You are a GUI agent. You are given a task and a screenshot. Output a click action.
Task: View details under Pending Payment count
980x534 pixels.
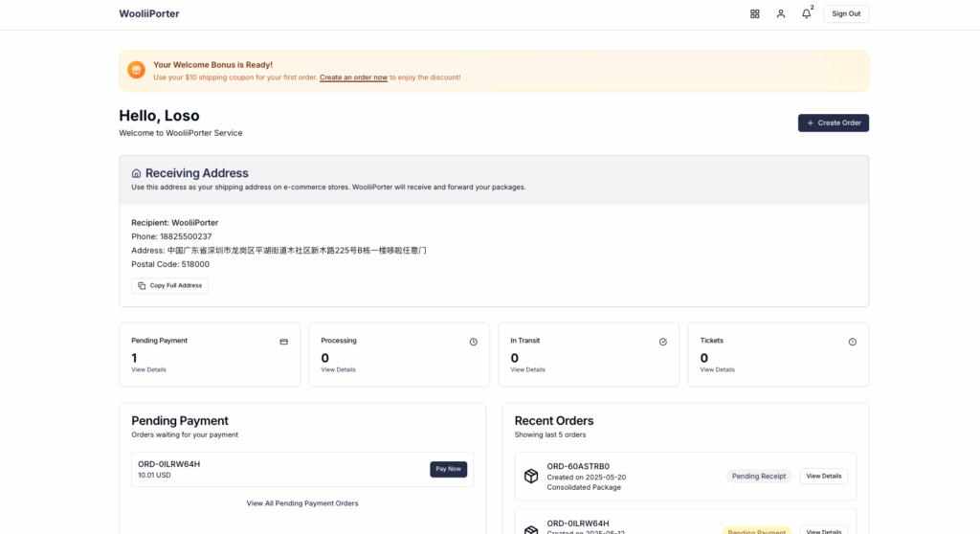point(148,369)
